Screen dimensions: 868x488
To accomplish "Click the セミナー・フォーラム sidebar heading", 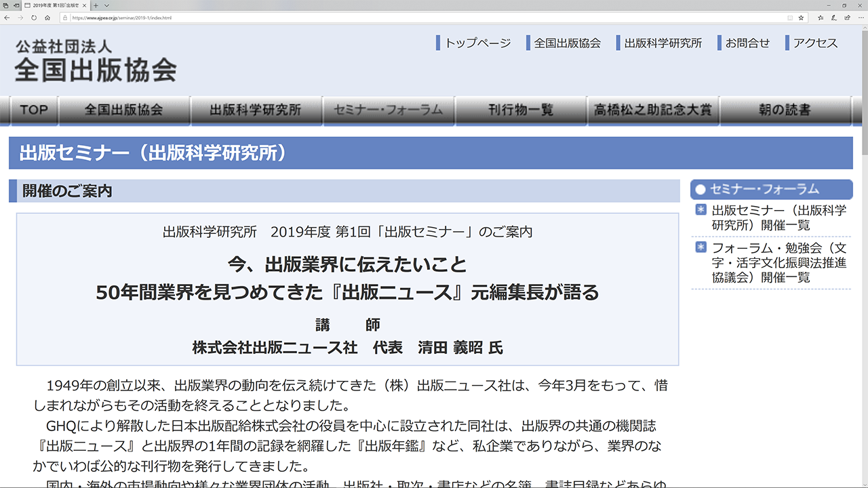I will pyautogui.click(x=771, y=190).
